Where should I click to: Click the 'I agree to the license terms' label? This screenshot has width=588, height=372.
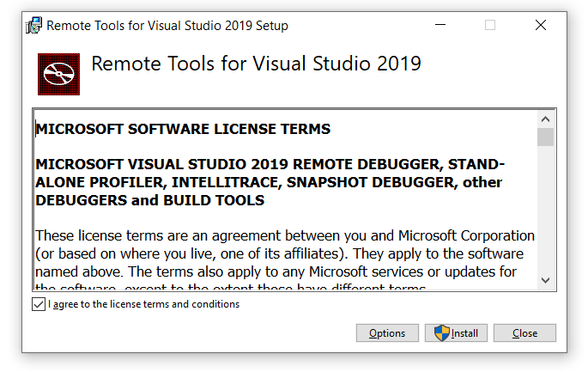tap(143, 304)
